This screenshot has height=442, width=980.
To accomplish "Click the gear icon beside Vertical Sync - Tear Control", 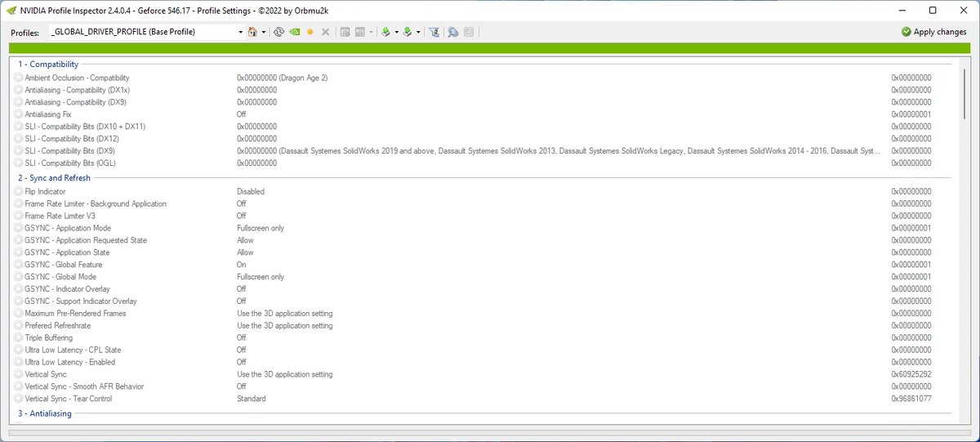I will (x=19, y=399).
